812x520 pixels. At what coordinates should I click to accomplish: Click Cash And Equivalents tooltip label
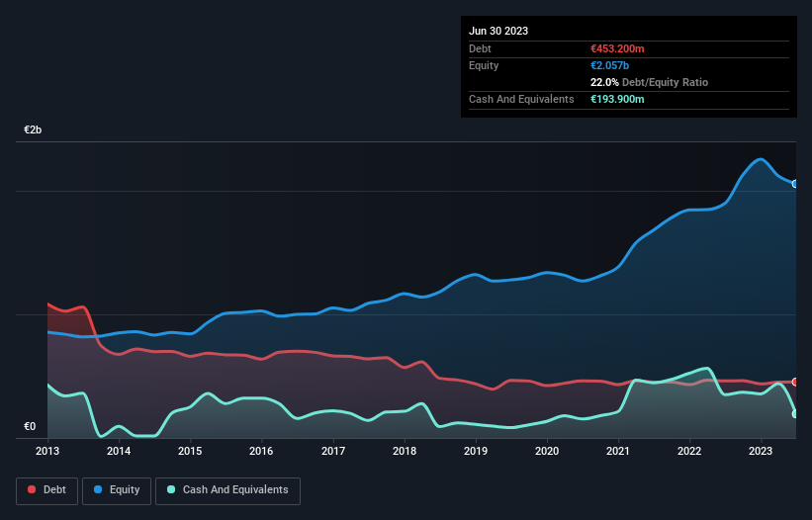click(521, 99)
